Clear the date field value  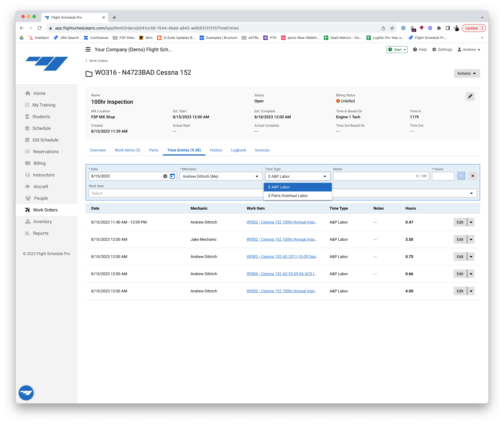pos(165,176)
